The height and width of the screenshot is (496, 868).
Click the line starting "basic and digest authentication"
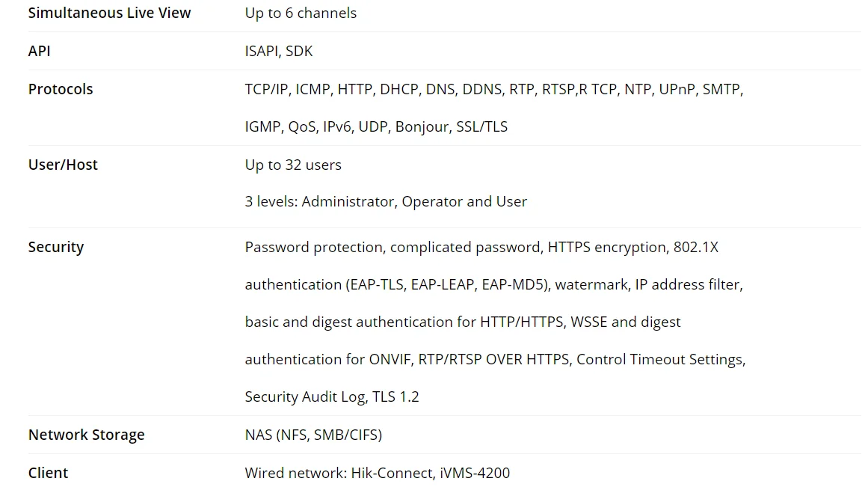[463, 322]
